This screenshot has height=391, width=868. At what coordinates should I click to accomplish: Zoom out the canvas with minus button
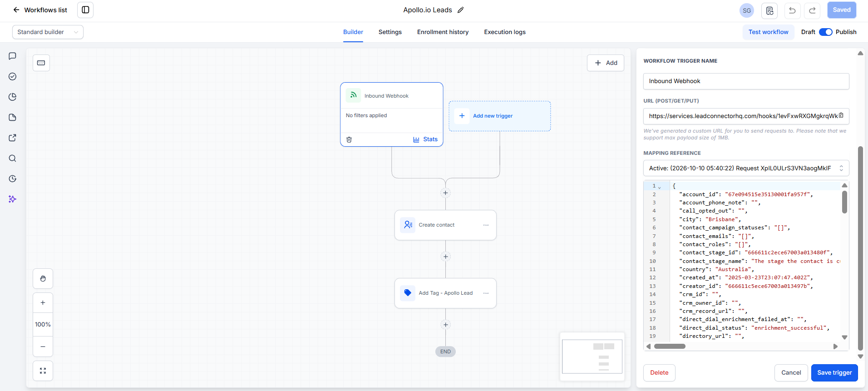tap(43, 346)
